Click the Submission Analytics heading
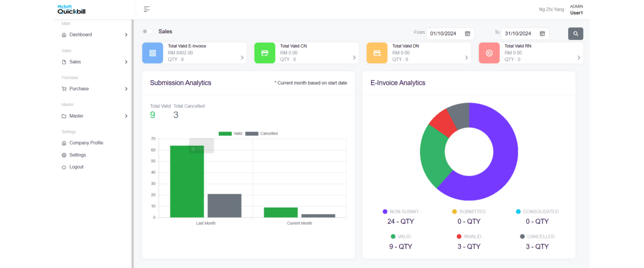Viewport: 644px width, 268px height. pyautogui.click(x=181, y=83)
